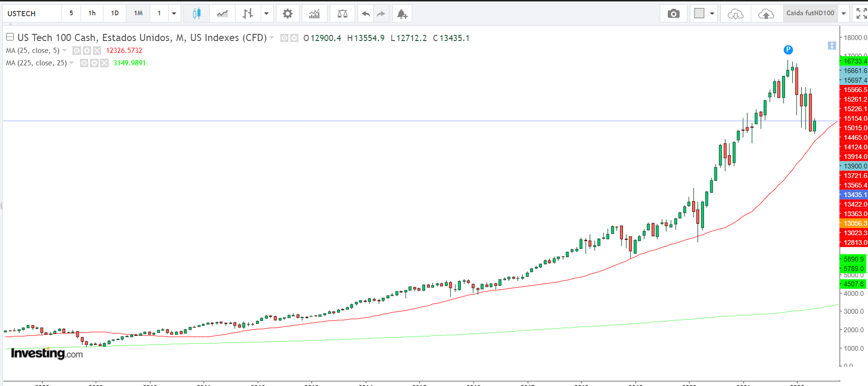
Task: Select the bar chart type icon
Action: pyautogui.click(x=248, y=14)
